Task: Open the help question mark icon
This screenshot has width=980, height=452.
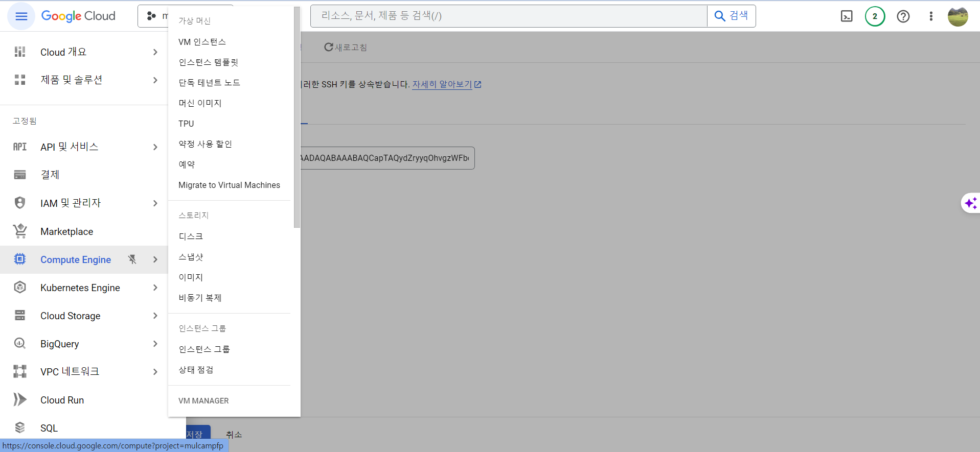Action: [x=903, y=16]
